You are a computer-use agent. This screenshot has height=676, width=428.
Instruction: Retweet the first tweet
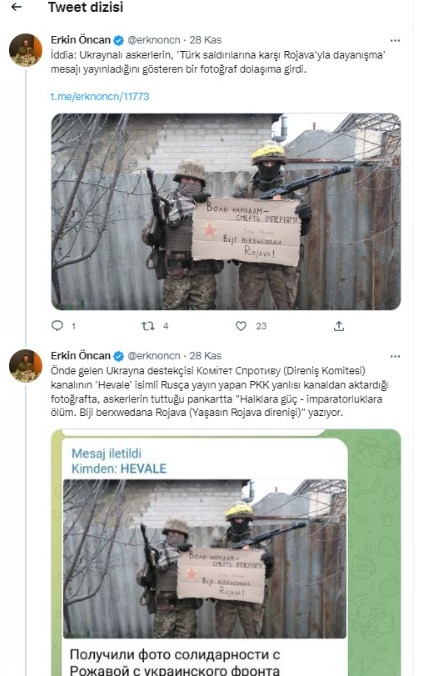pos(148,326)
